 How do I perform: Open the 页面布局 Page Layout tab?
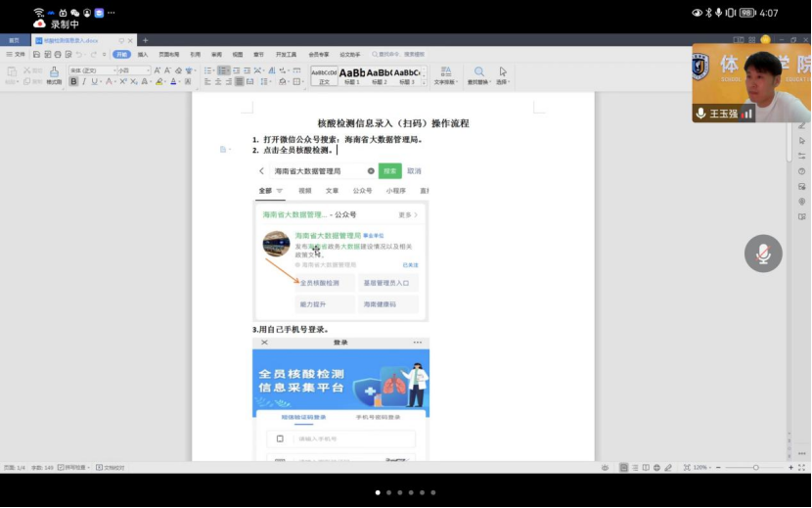[x=168, y=55]
